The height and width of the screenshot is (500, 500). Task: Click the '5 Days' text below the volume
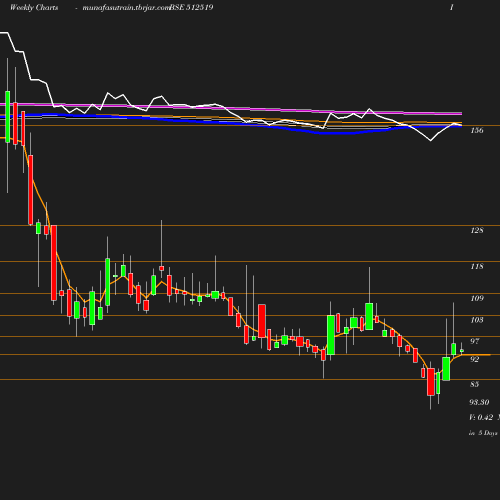488,433
